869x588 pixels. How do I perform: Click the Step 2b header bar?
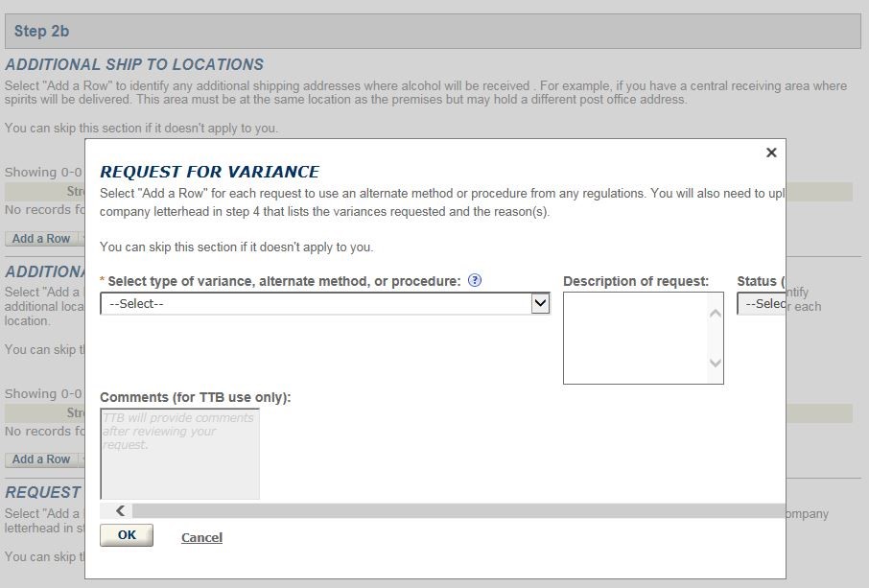[x=433, y=31]
